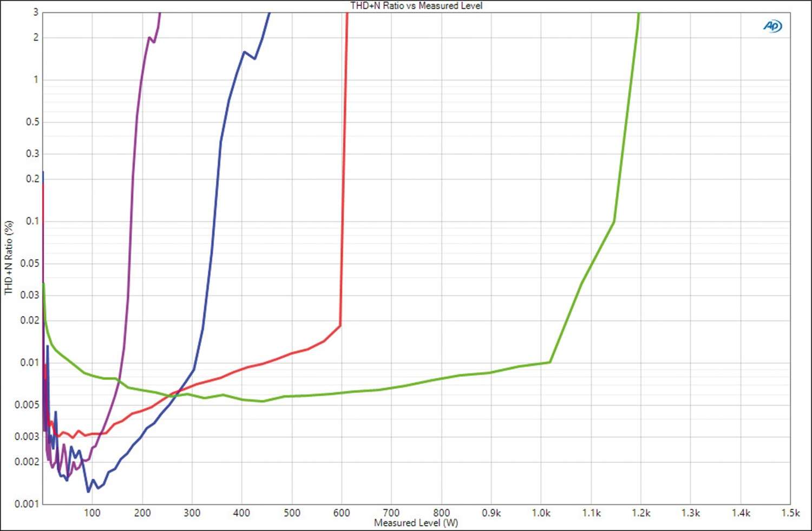Select the chart title THD+N Ratio vs Measured Level
The height and width of the screenshot is (531, 812).
coord(416,5)
